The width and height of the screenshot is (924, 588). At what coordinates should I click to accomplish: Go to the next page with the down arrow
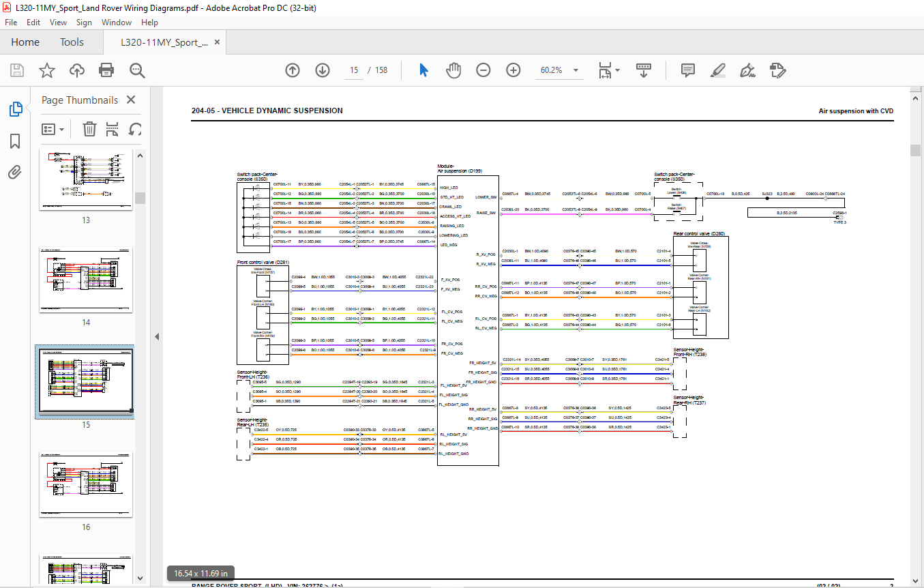323,70
